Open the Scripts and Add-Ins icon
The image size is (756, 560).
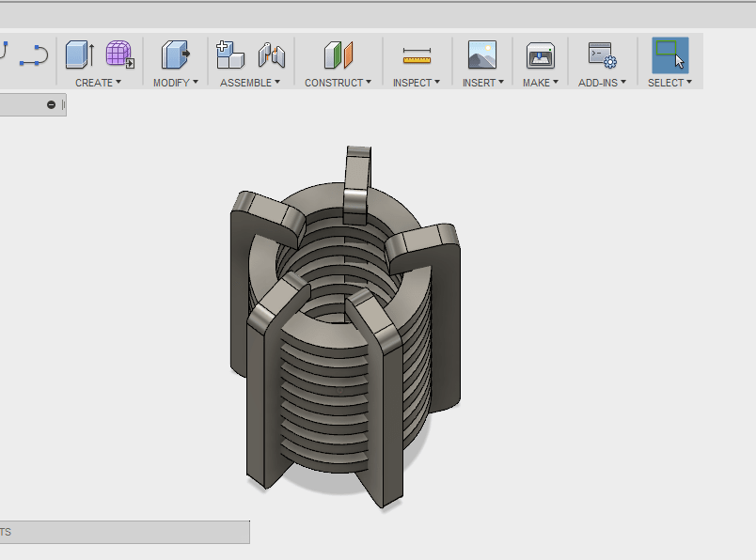(602, 54)
